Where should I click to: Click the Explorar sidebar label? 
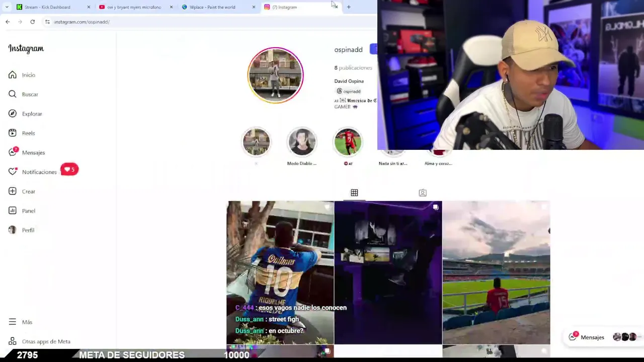coord(32,114)
